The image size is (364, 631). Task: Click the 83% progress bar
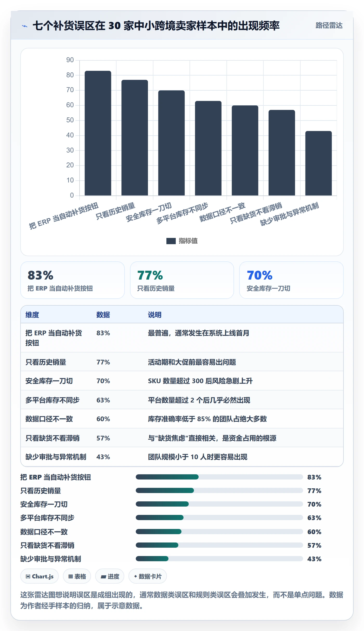tap(219, 477)
